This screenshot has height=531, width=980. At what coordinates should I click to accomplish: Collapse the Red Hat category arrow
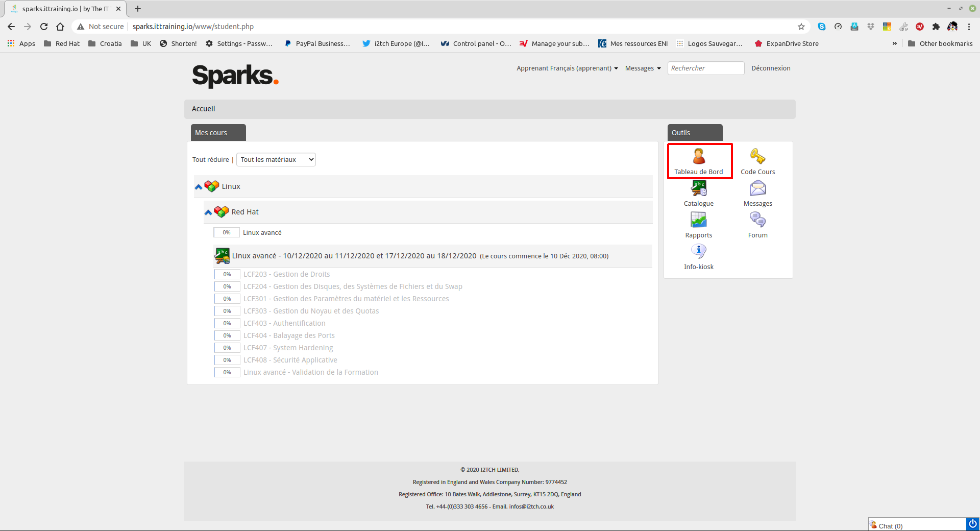[x=208, y=212]
